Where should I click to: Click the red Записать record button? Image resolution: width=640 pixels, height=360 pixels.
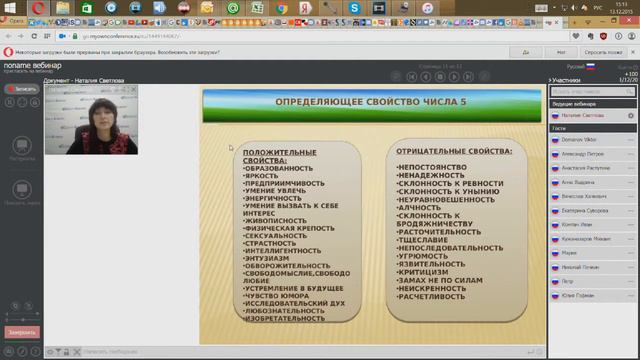(x=22, y=89)
